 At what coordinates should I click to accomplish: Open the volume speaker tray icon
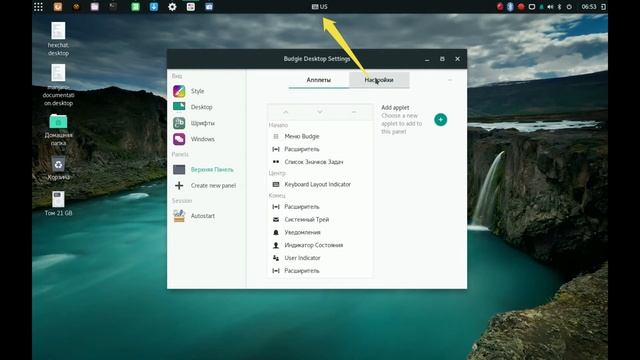coord(550,7)
